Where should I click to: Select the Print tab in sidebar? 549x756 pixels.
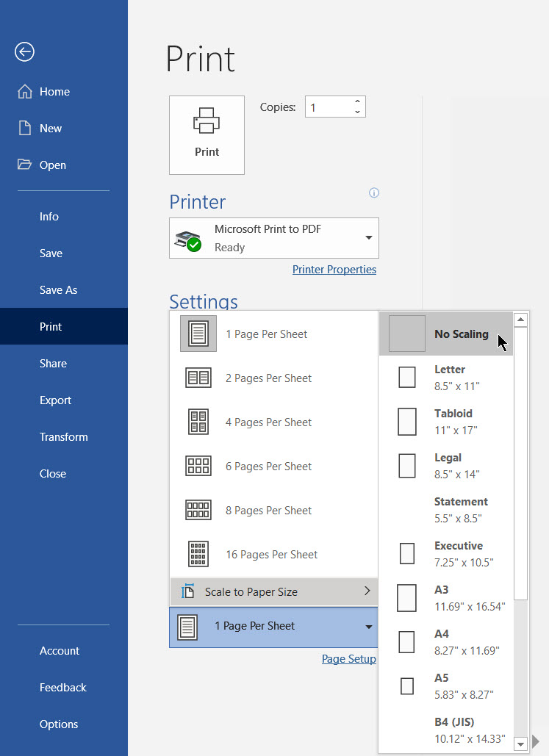click(x=64, y=326)
